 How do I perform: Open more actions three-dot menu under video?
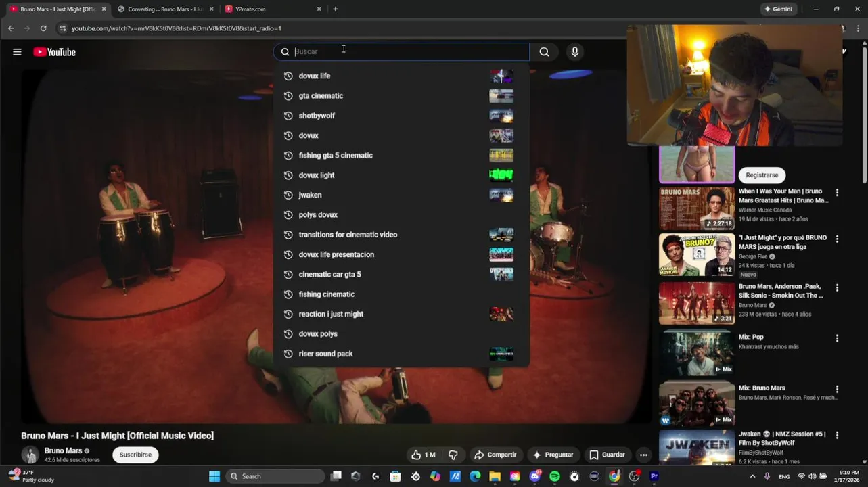[x=643, y=455]
